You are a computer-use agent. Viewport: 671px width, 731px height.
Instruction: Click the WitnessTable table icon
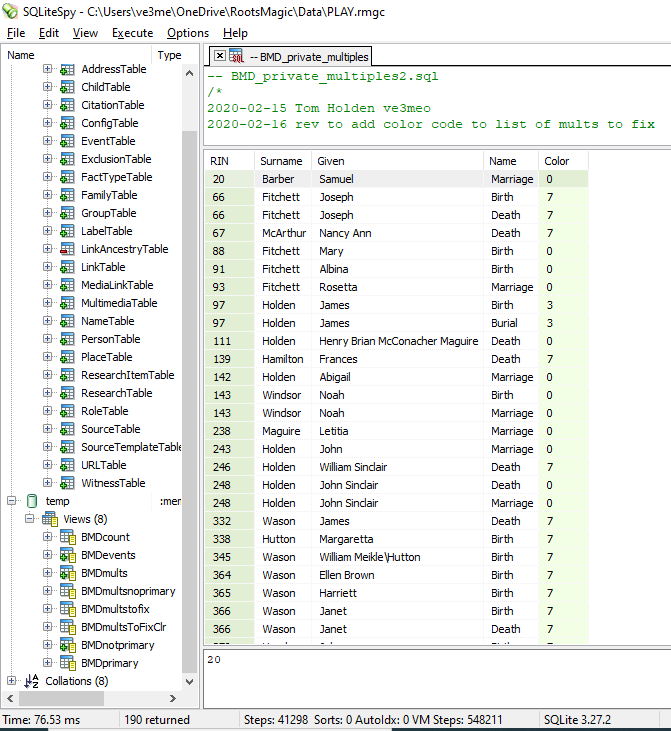67,483
